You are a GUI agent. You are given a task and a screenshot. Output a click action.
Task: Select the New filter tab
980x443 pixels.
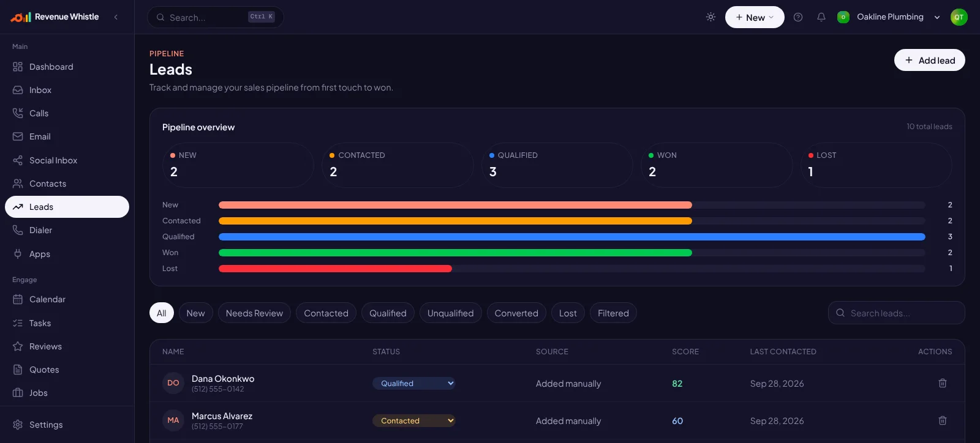tap(195, 313)
